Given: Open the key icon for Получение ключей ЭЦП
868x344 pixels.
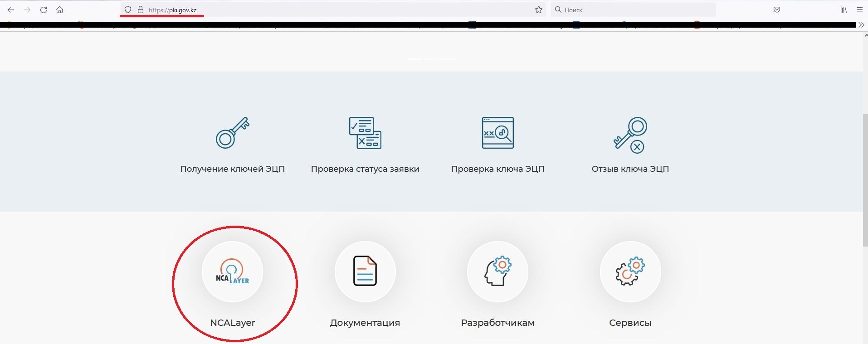Looking at the screenshot, I should (233, 132).
